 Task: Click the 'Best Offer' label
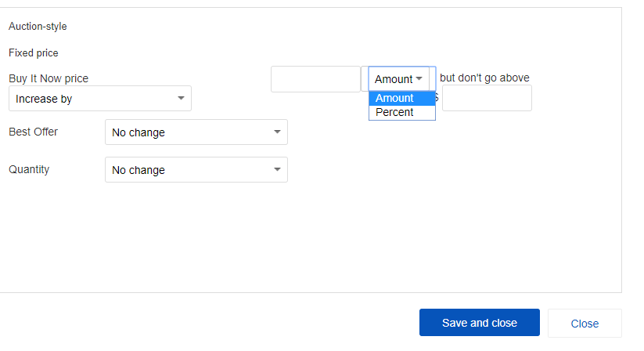coord(33,132)
